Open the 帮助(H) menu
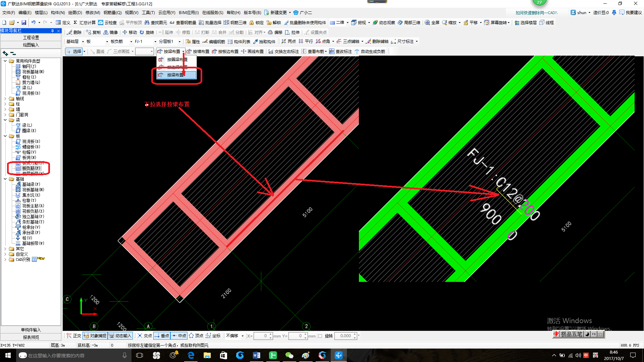Screen dimensions: 644x362 pyautogui.click(x=233, y=13)
